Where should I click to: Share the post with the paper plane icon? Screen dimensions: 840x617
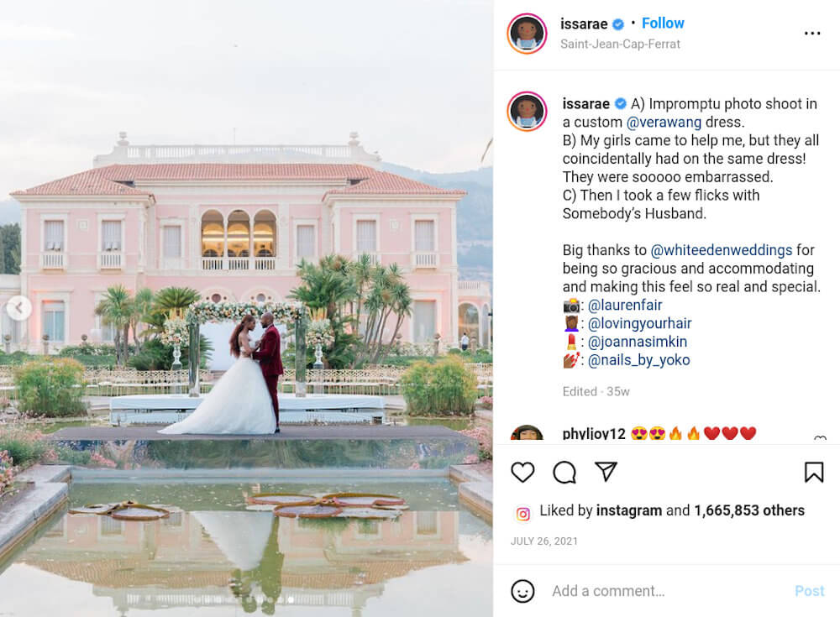(606, 471)
